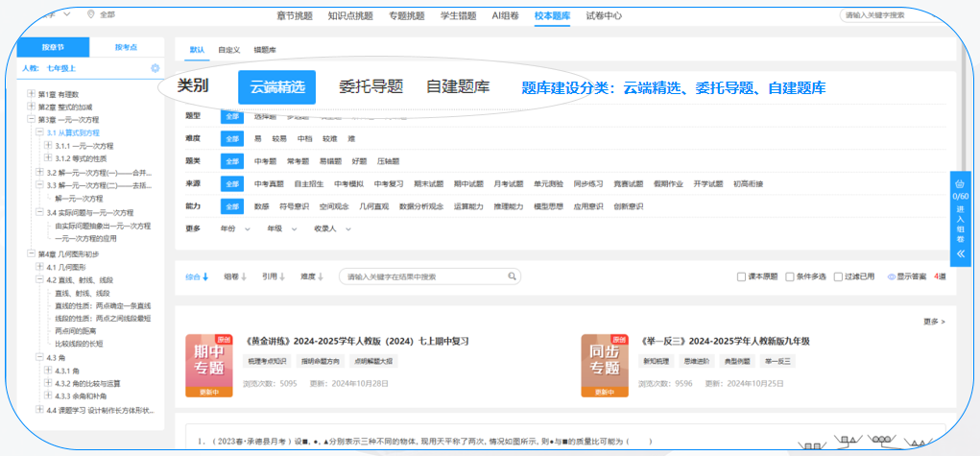The image size is (980, 456).
Task: Switch to the 章节挑题 tab
Action: [294, 15]
